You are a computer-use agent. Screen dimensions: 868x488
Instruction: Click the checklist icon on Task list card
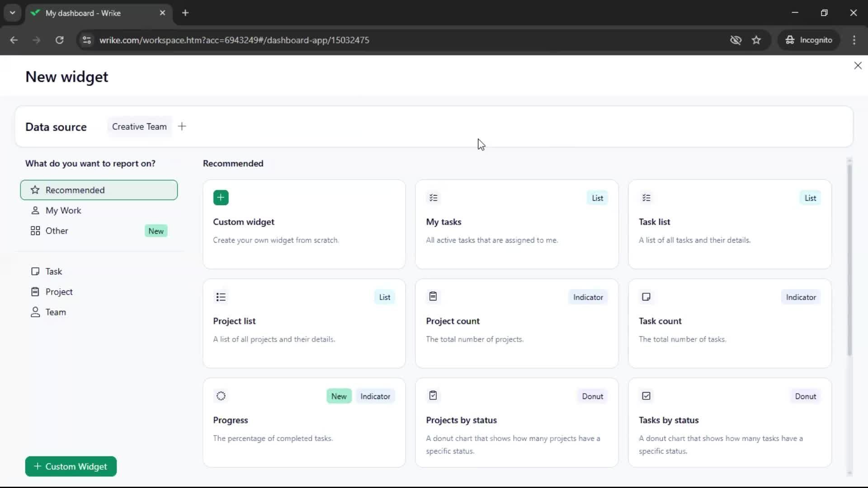(646, 197)
